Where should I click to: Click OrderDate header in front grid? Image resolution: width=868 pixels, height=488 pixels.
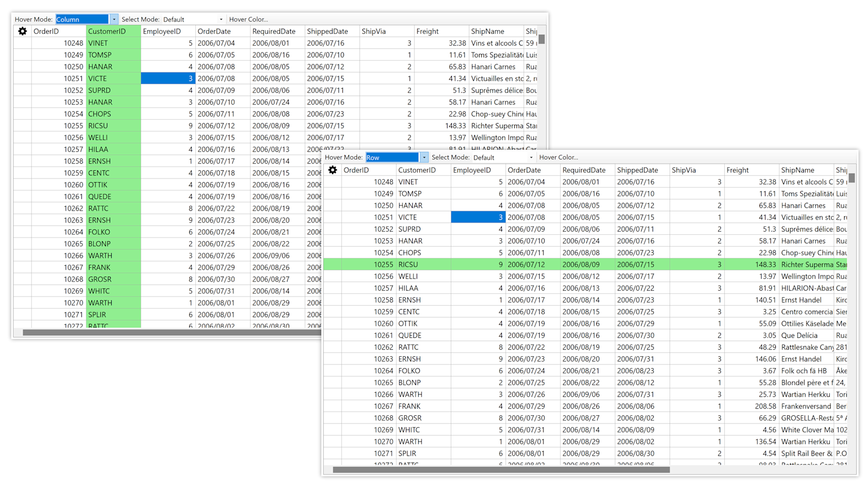(x=533, y=170)
